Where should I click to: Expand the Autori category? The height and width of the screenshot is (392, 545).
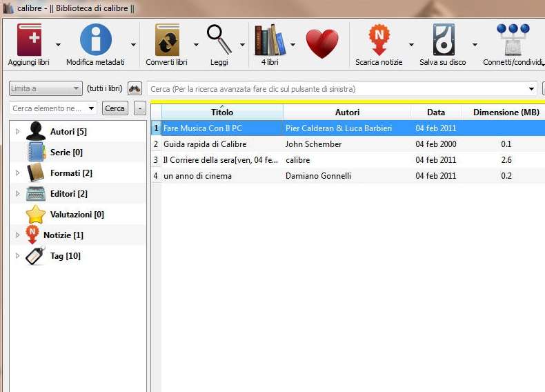point(18,131)
